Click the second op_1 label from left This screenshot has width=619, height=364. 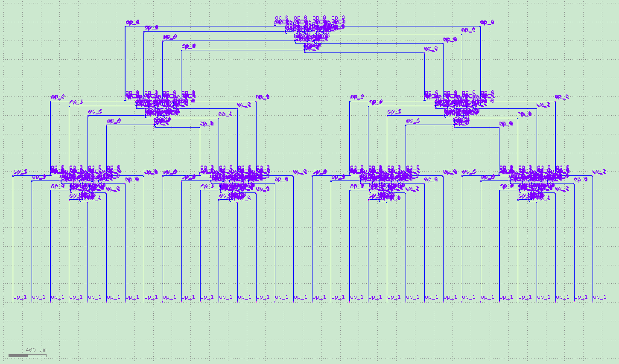tap(39, 297)
